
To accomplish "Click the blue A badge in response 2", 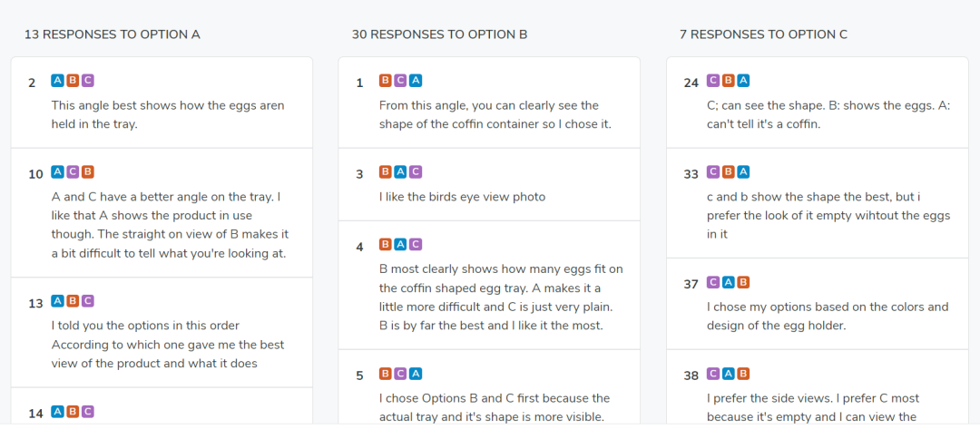I will [57, 81].
